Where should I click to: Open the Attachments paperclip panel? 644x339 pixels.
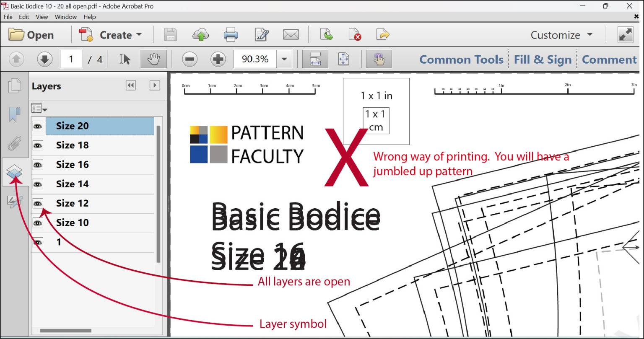[15, 143]
